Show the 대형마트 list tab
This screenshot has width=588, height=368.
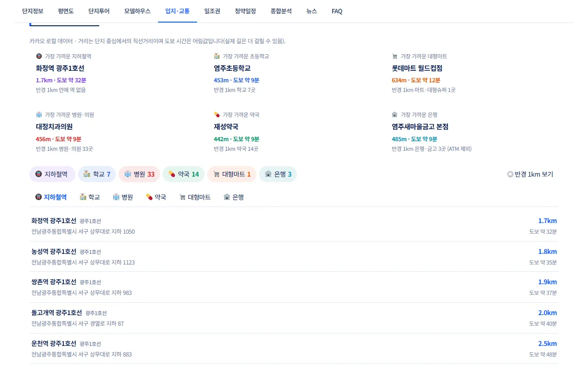coord(195,197)
